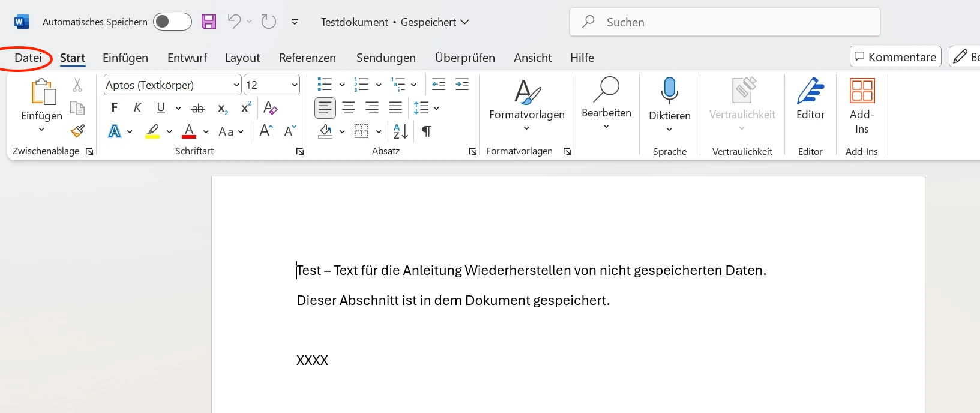This screenshot has height=413, width=980.
Task: Click the Sort A-Z icon
Action: pyautogui.click(x=400, y=131)
